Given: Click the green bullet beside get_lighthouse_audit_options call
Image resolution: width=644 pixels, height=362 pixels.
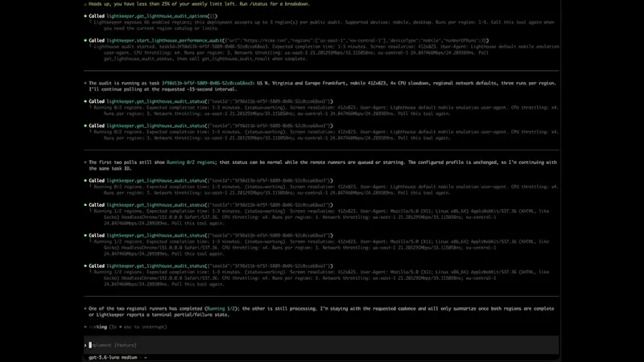Looking at the screenshot, I should (85, 16).
